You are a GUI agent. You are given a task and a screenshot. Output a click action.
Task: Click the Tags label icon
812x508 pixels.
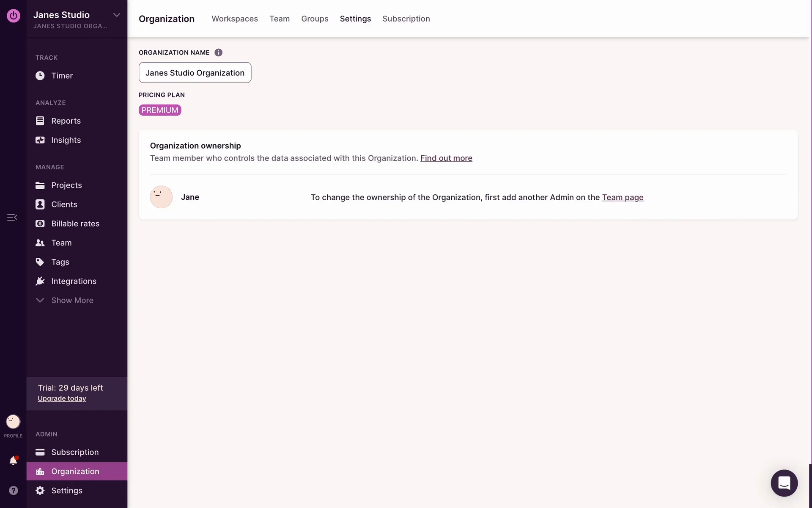[40, 262]
